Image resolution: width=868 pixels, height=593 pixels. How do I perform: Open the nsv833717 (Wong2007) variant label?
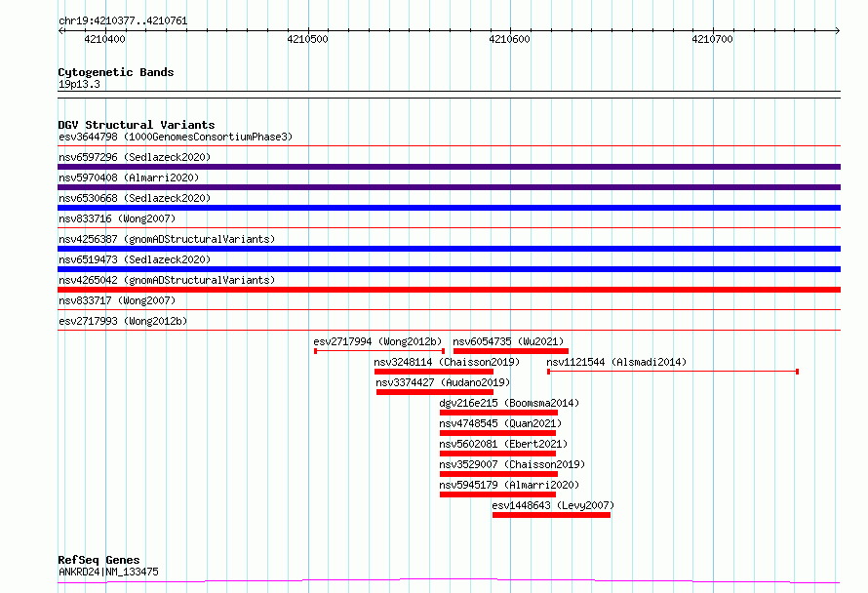pyautogui.click(x=117, y=300)
